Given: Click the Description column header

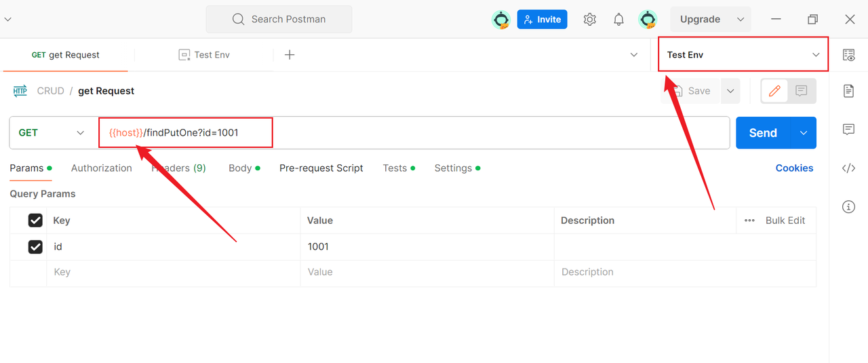Looking at the screenshot, I should tap(588, 221).
